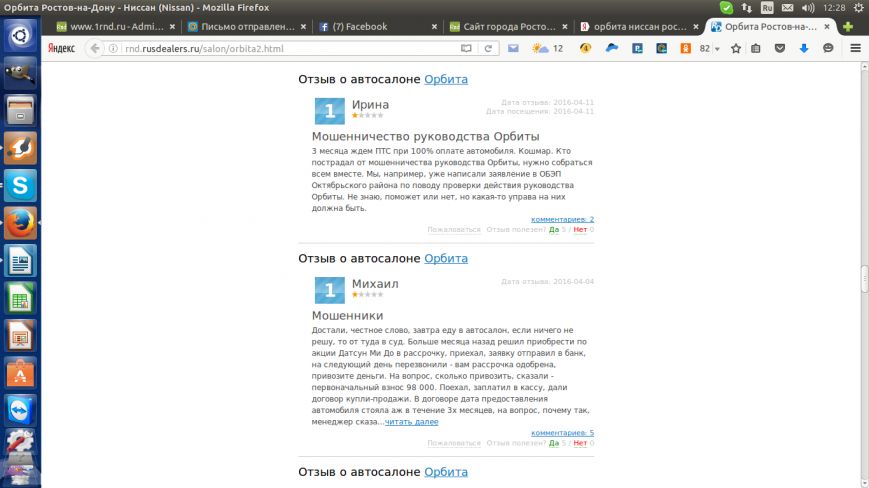Open LibreOffice Impress from the dock

pos(20,336)
